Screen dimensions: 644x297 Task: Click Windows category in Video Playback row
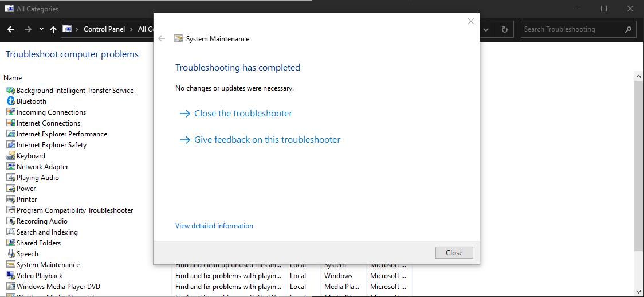click(338, 276)
